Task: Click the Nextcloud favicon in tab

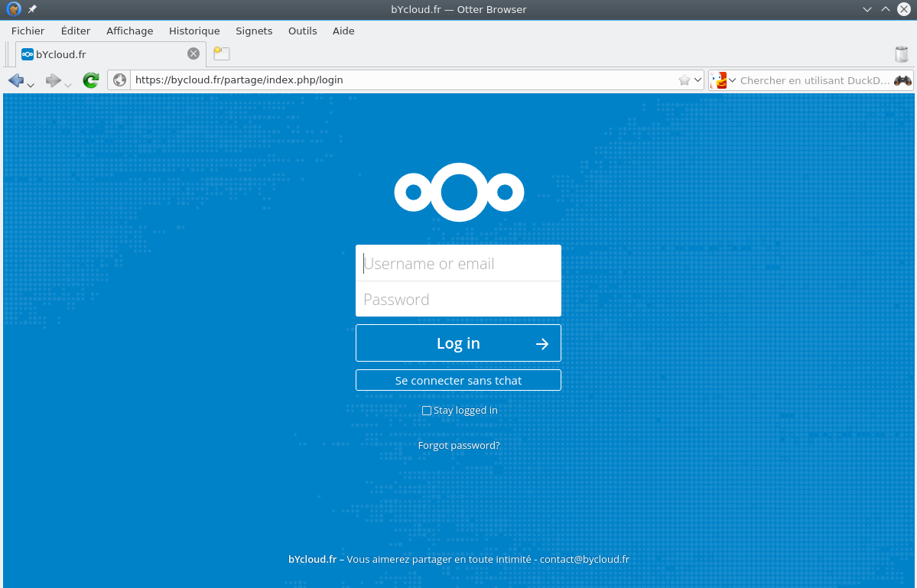Action: click(x=28, y=54)
